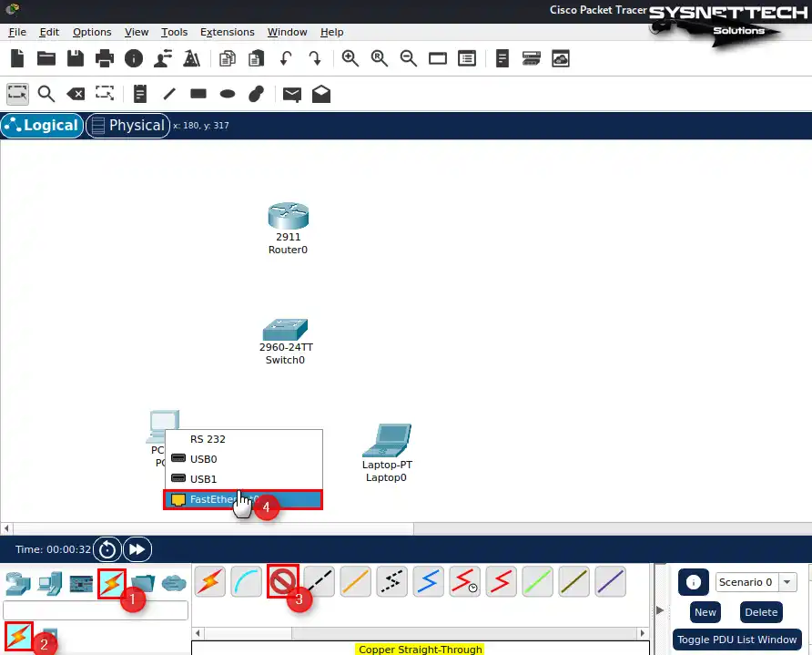This screenshot has height=655, width=812.
Task: Choose the Delete tool
Action: [76, 94]
